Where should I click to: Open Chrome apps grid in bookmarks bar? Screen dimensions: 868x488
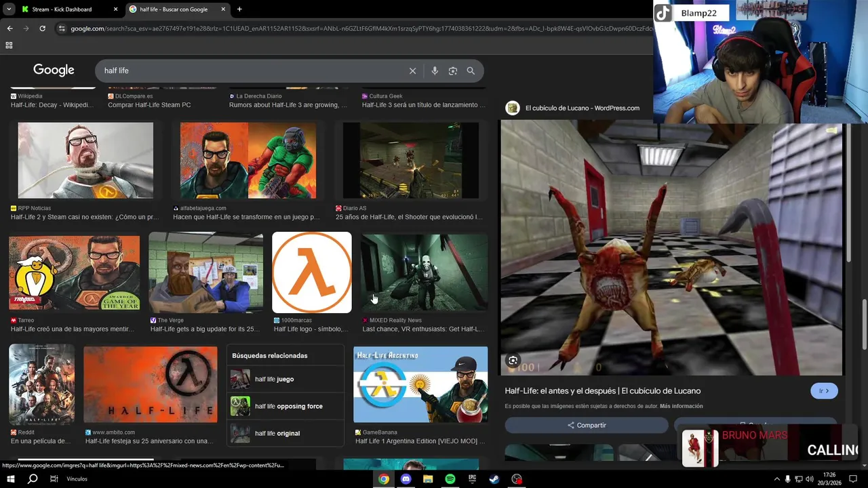(9, 45)
